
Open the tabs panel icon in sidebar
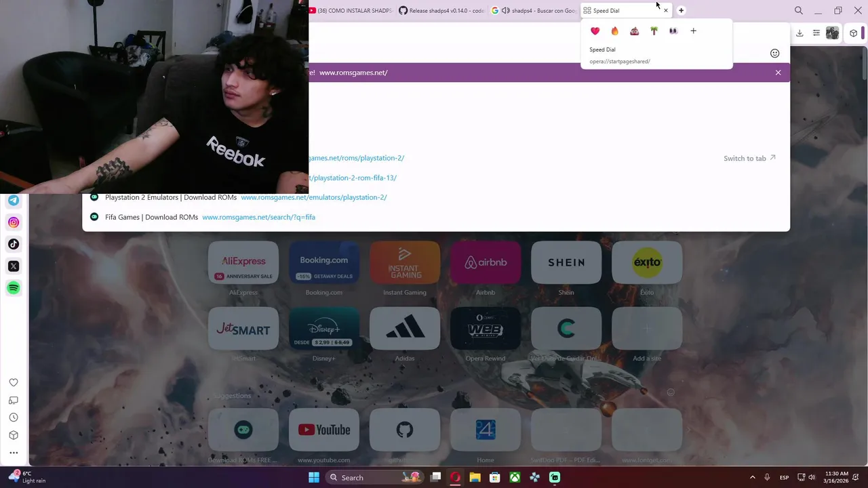14,400
